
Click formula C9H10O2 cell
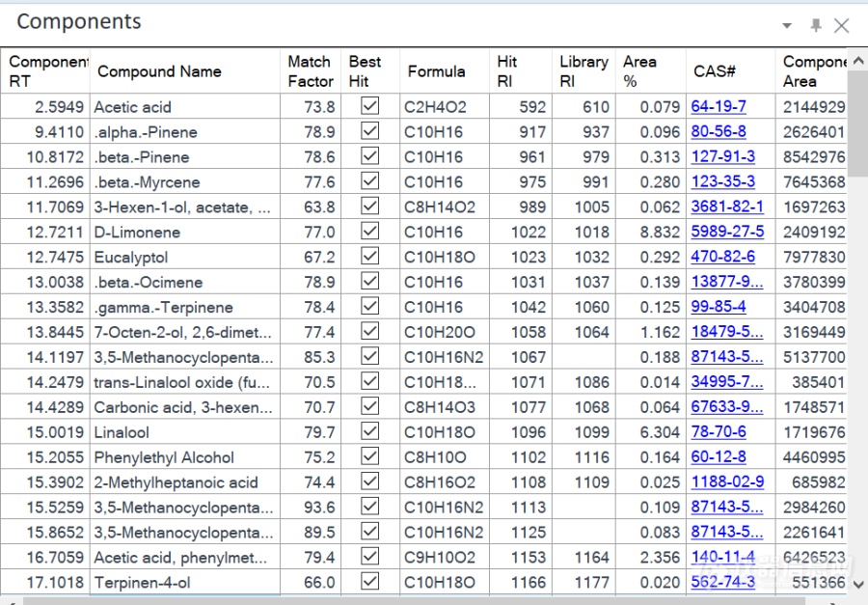coord(445,557)
